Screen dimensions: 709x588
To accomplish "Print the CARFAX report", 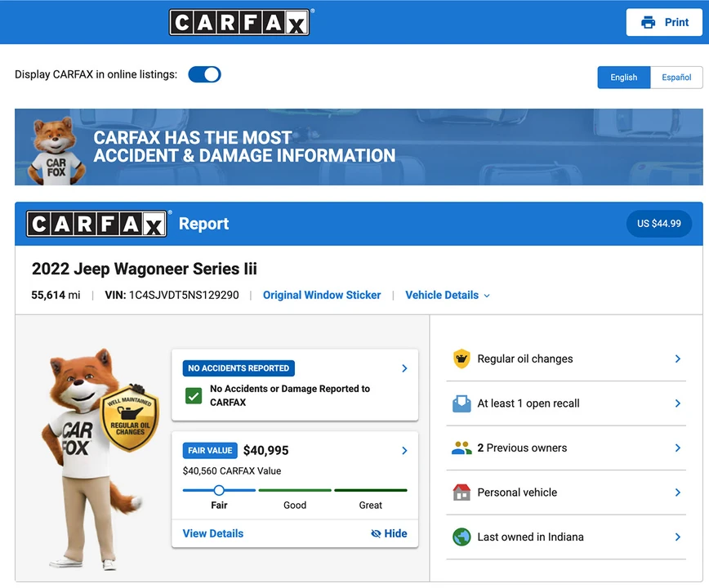I will [664, 22].
